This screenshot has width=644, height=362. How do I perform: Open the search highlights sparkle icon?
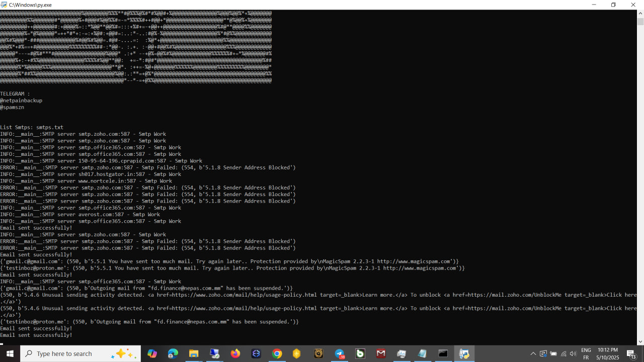[124, 353]
